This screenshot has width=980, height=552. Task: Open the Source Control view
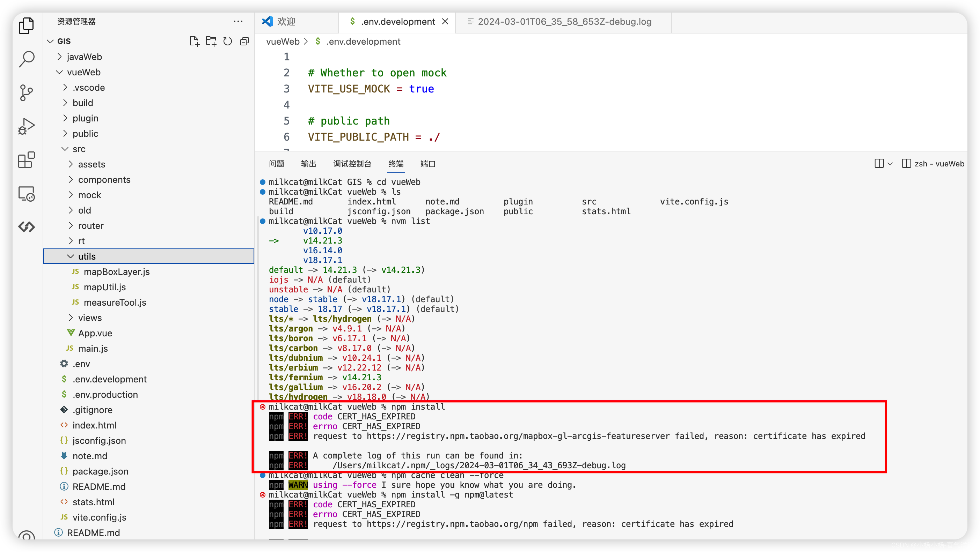[x=26, y=92]
